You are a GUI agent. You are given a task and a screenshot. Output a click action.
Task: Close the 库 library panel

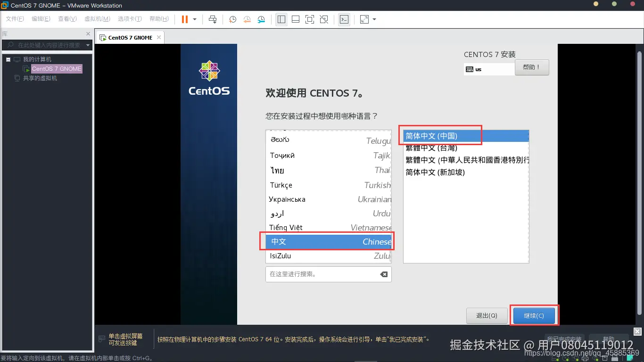(88, 34)
